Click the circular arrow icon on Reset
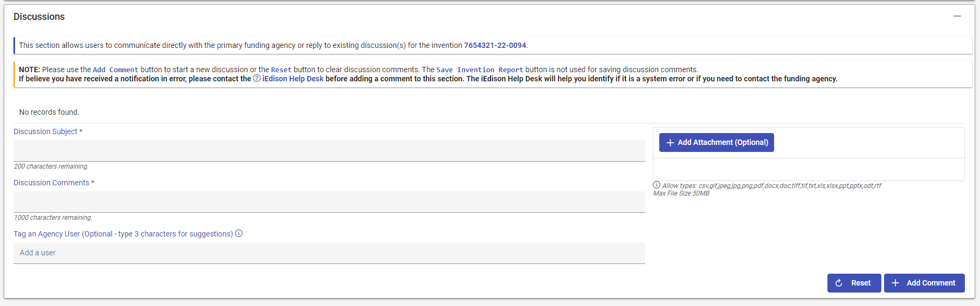Screen dimensions: 980x306 coord(839,283)
